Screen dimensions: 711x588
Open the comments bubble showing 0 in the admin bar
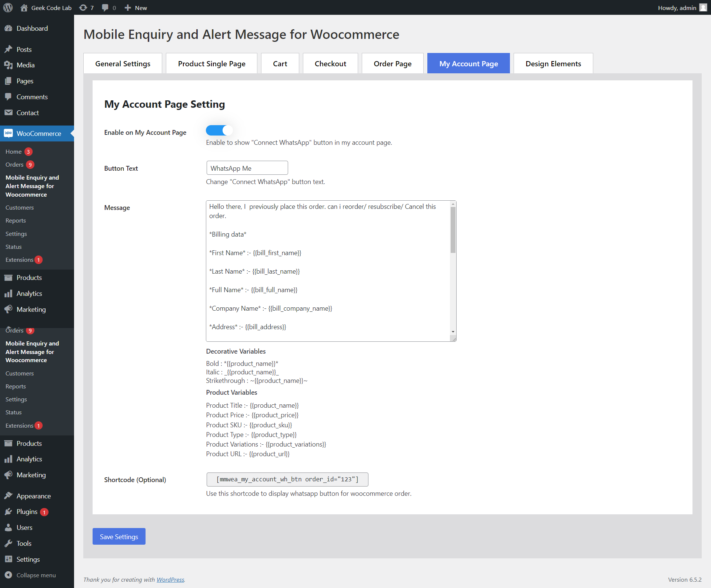(x=105, y=8)
